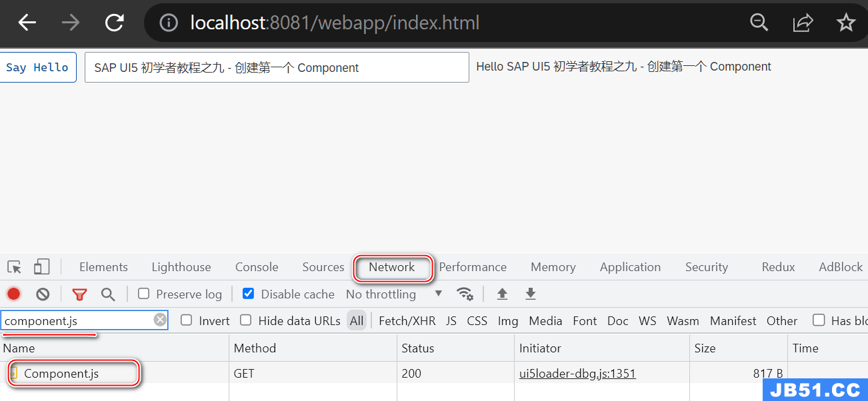This screenshot has width=868, height=401.
Task: Open the Application panel
Action: [629, 266]
